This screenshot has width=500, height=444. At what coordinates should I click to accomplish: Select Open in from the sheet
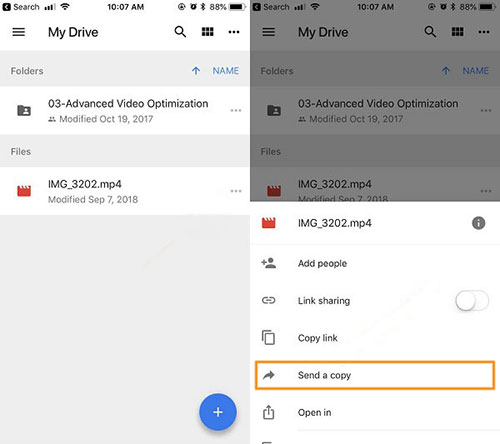[375, 413]
